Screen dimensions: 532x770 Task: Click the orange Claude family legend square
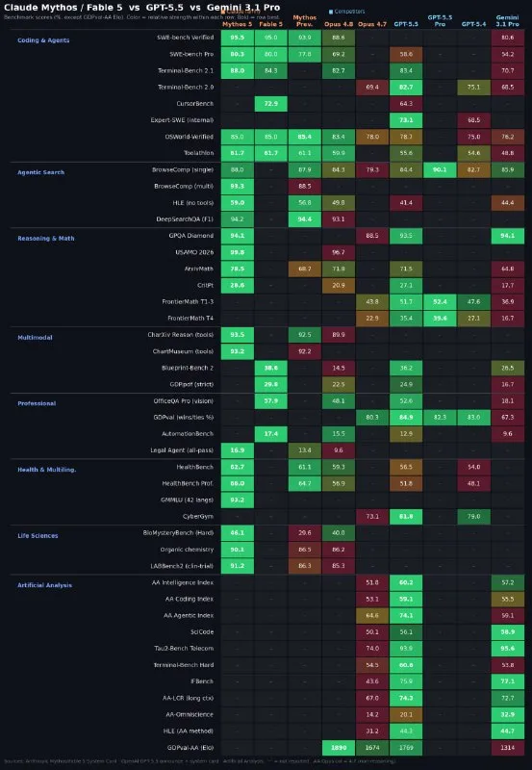223,12
